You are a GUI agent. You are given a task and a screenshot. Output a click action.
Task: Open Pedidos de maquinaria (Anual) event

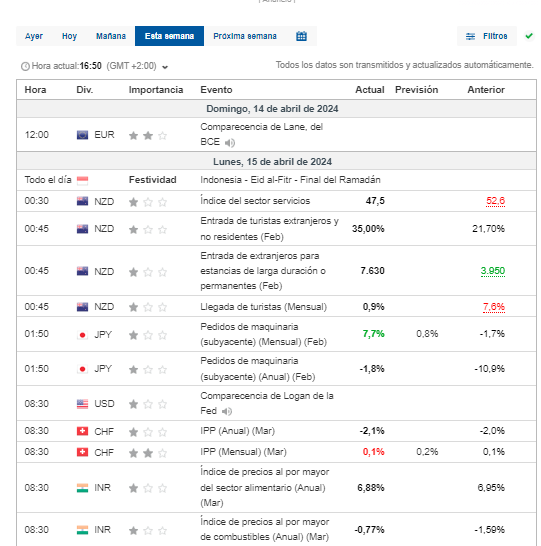[x=258, y=369]
